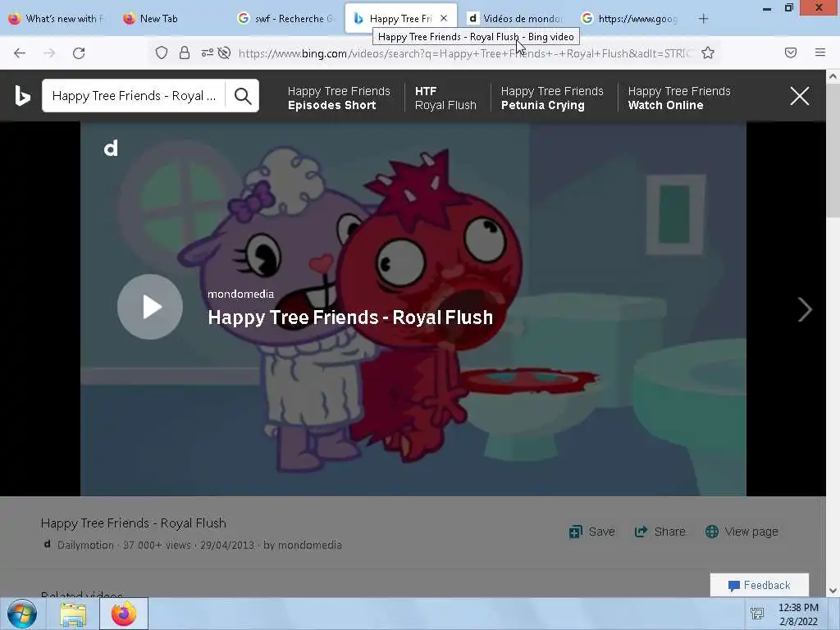Close the Bing video overlay with X
Image resolution: width=840 pixels, height=630 pixels.
click(800, 96)
